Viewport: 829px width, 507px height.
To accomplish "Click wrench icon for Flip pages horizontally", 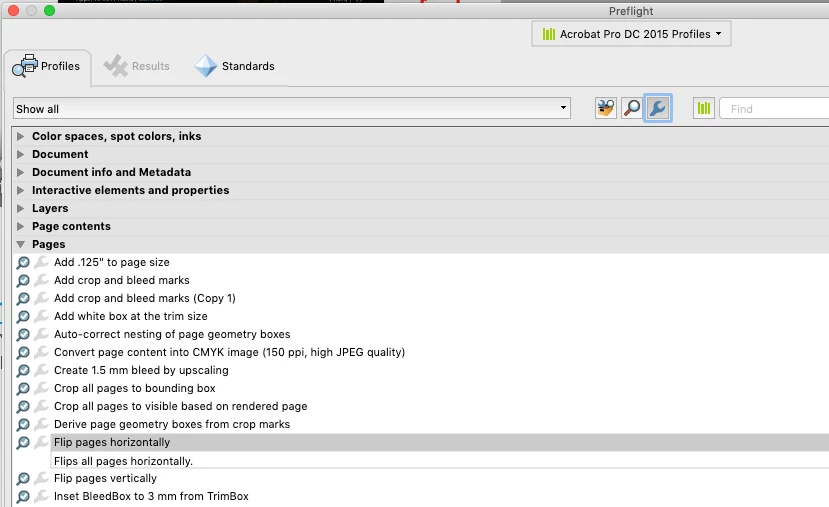I will (41, 442).
